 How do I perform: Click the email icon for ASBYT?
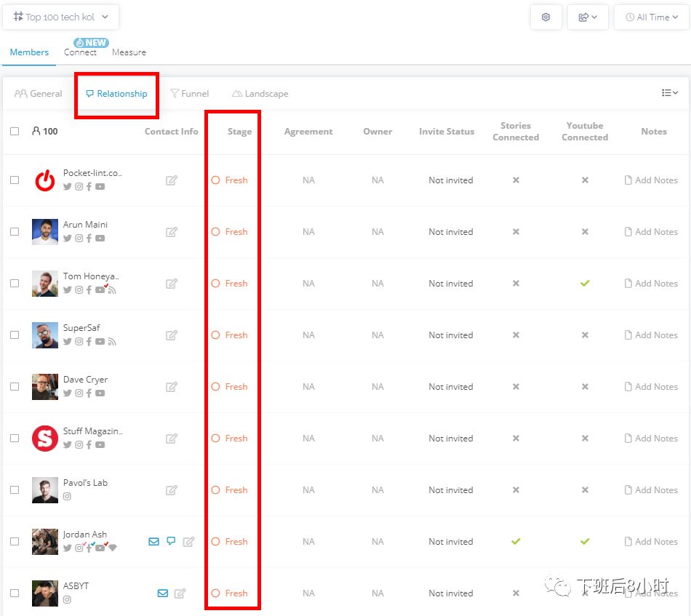coord(163,593)
